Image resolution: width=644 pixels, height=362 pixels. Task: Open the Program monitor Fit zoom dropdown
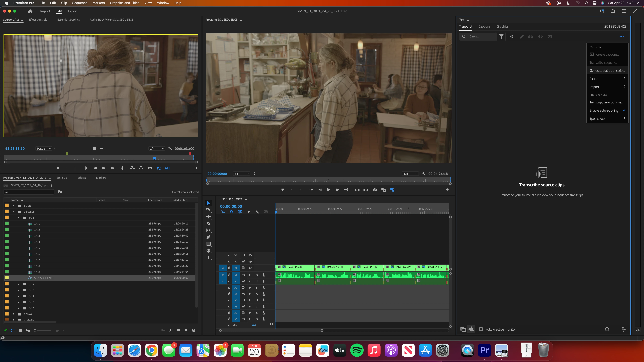click(241, 174)
